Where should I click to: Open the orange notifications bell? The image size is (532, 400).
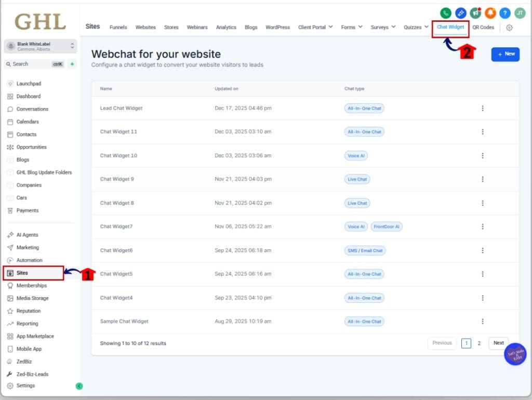pos(490,13)
